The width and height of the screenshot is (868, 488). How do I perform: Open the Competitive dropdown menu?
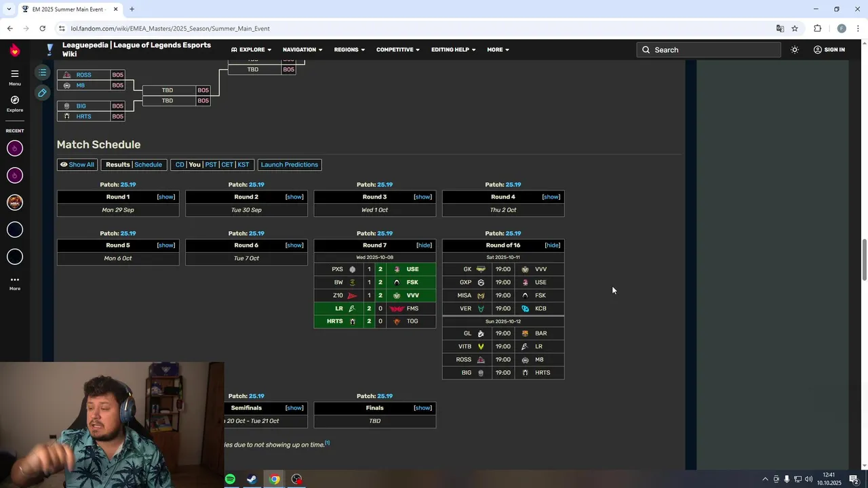point(398,49)
